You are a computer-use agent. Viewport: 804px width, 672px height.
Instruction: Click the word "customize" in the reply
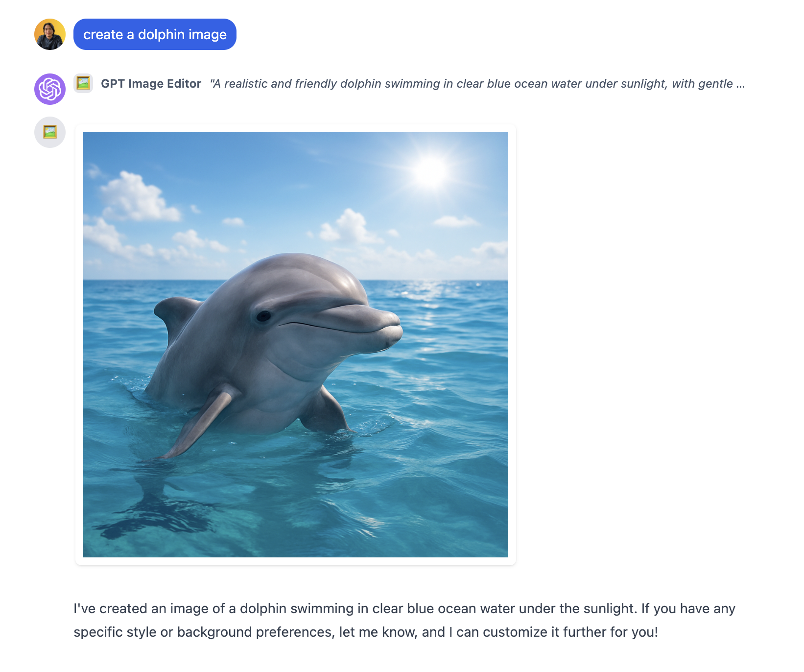(x=515, y=632)
